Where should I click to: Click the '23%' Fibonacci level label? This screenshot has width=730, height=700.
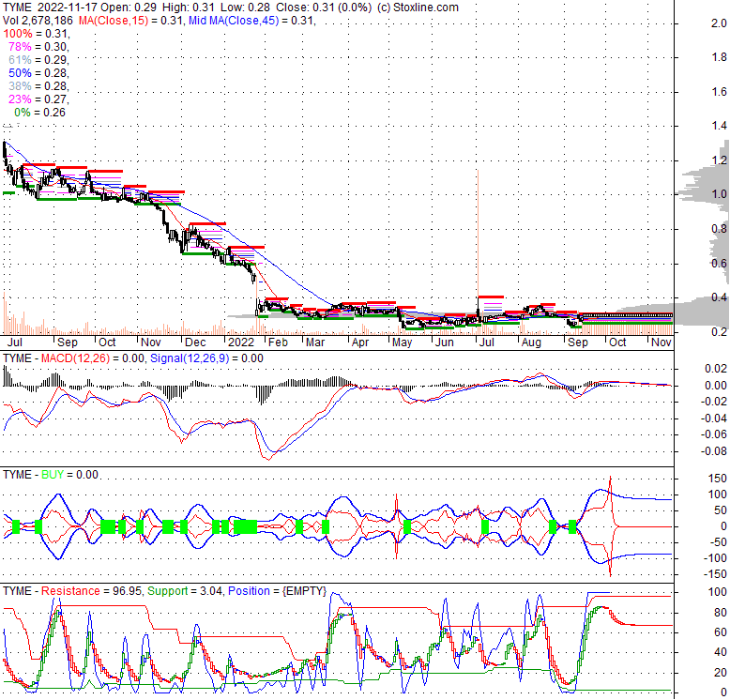(20, 99)
